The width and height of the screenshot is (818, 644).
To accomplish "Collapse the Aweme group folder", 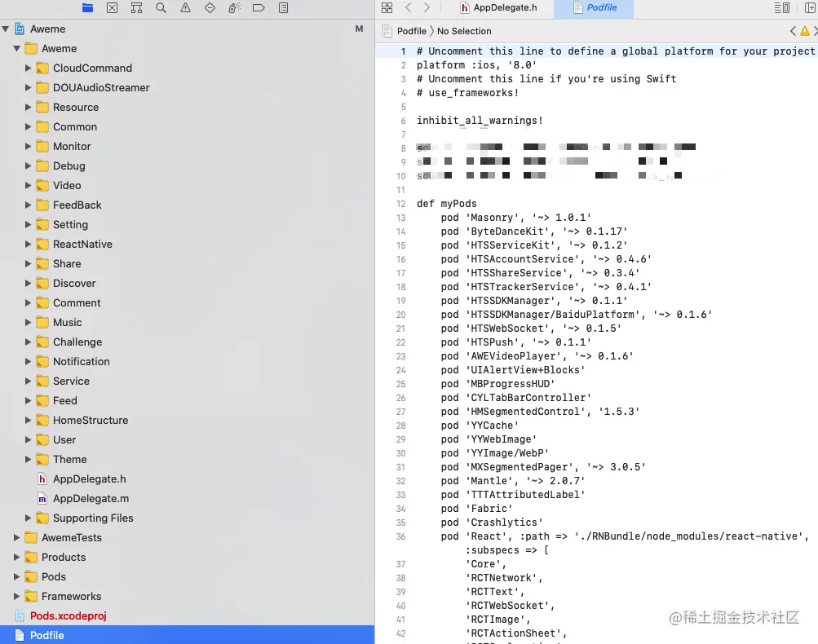I will 16,48.
